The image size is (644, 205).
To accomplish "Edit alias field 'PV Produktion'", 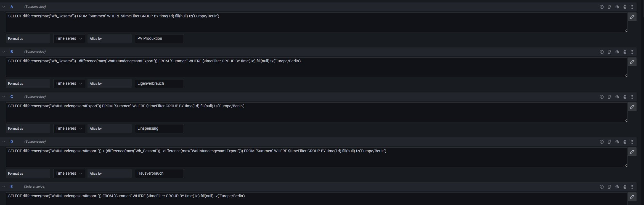I will tap(159, 38).
